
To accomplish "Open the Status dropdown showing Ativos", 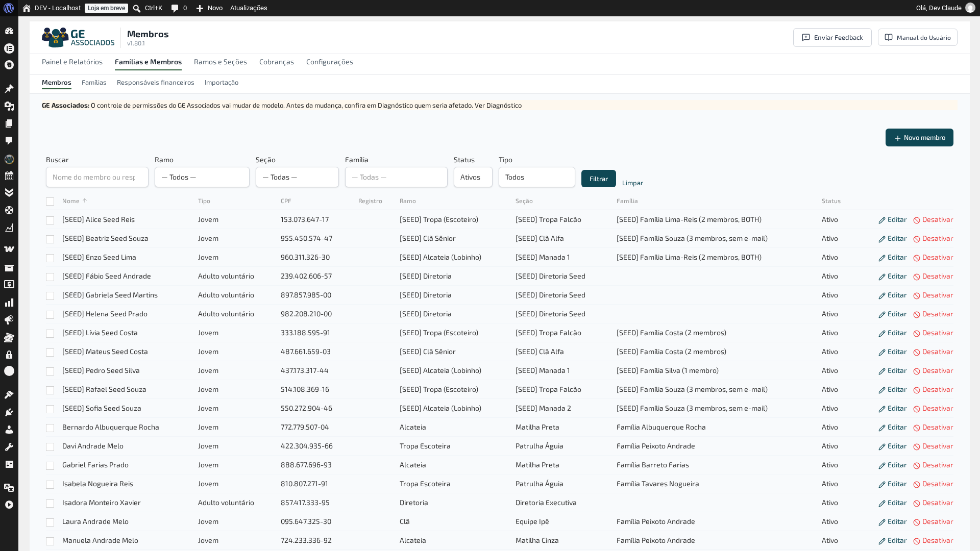I will (x=473, y=177).
